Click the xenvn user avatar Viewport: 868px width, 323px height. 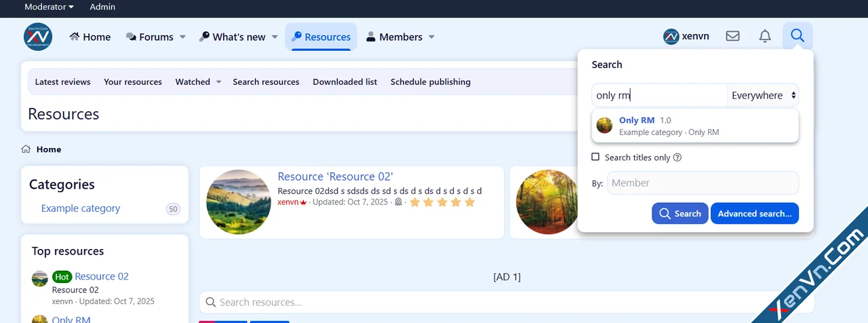click(x=671, y=37)
